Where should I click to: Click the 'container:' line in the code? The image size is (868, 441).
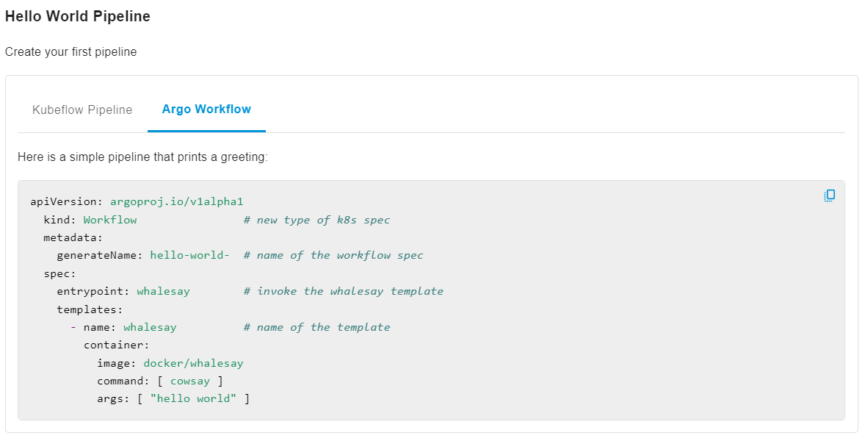coord(117,345)
